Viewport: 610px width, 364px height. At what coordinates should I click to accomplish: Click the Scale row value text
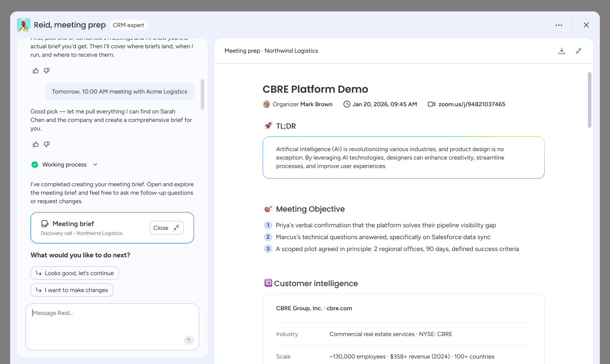(x=412, y=356)
